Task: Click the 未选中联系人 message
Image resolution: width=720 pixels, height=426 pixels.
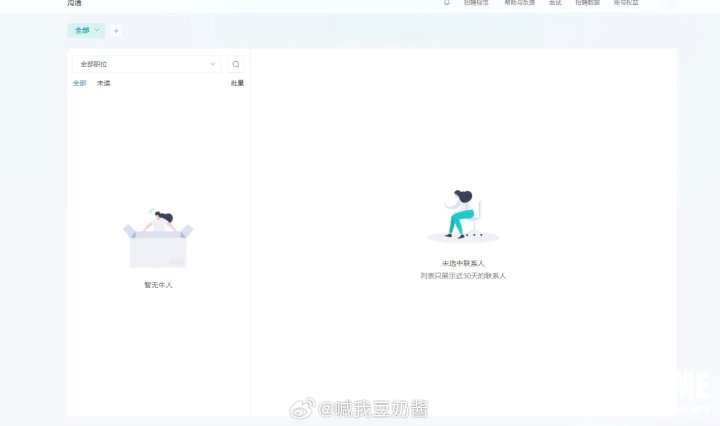Action: pyautogui.click(x=463, y=263)
